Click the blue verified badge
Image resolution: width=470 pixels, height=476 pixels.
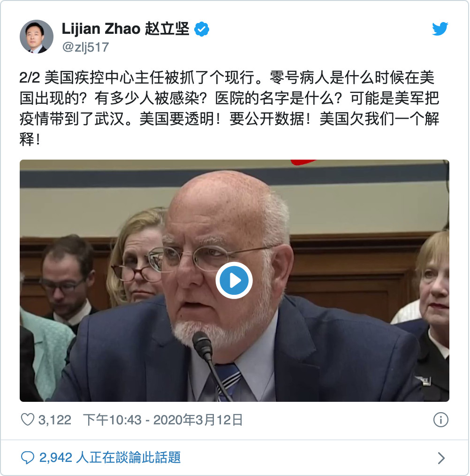[x=202, y=29]
